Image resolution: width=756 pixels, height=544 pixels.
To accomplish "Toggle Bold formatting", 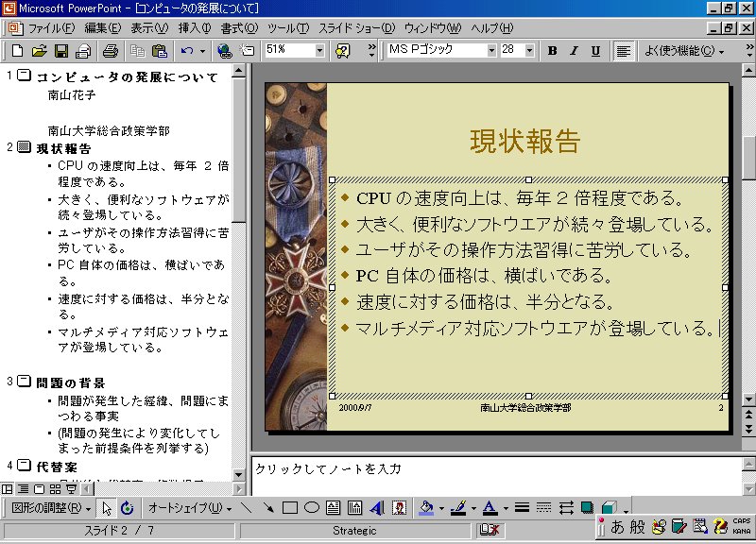I will click(553, 51).
